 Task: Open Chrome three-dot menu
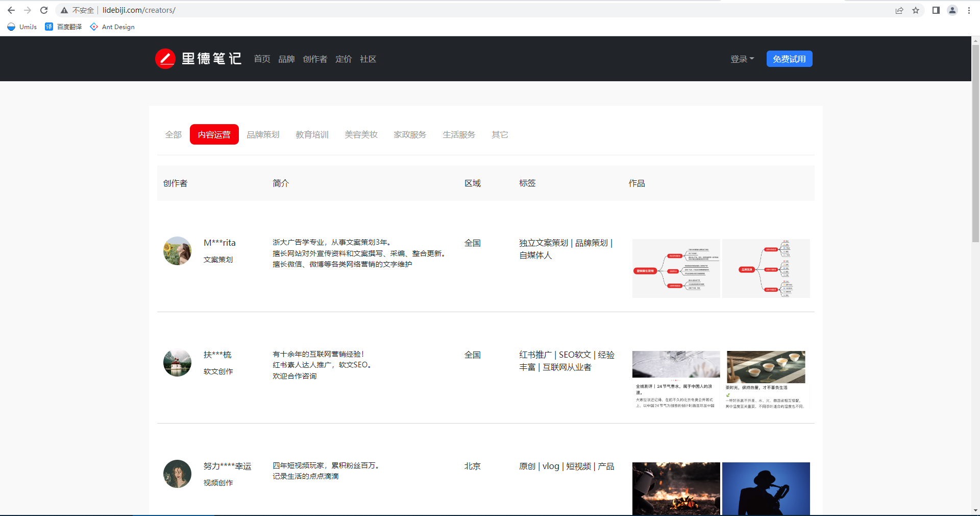click(969, 10)
